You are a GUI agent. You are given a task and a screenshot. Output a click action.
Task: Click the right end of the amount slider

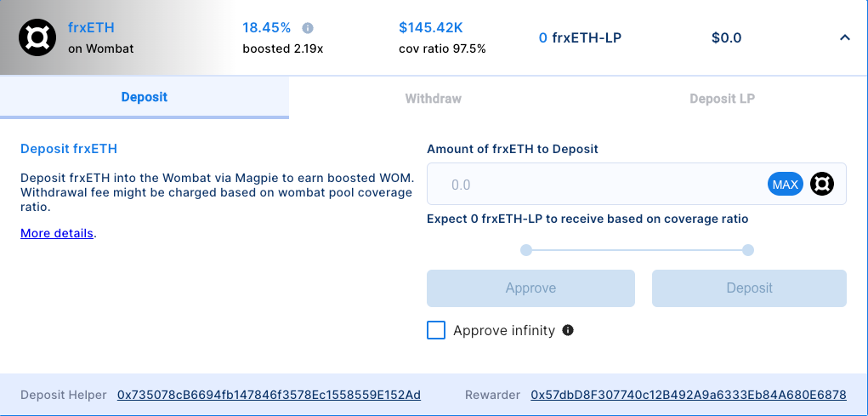[747, 250]
